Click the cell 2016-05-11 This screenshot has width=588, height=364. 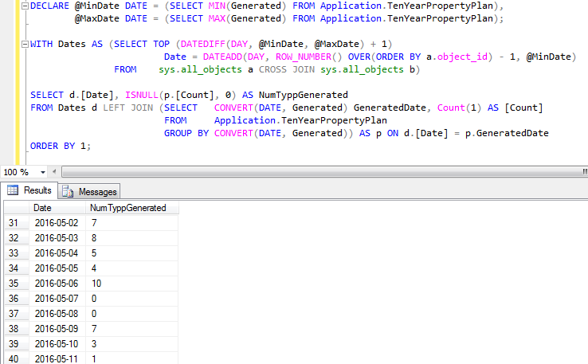57,358
